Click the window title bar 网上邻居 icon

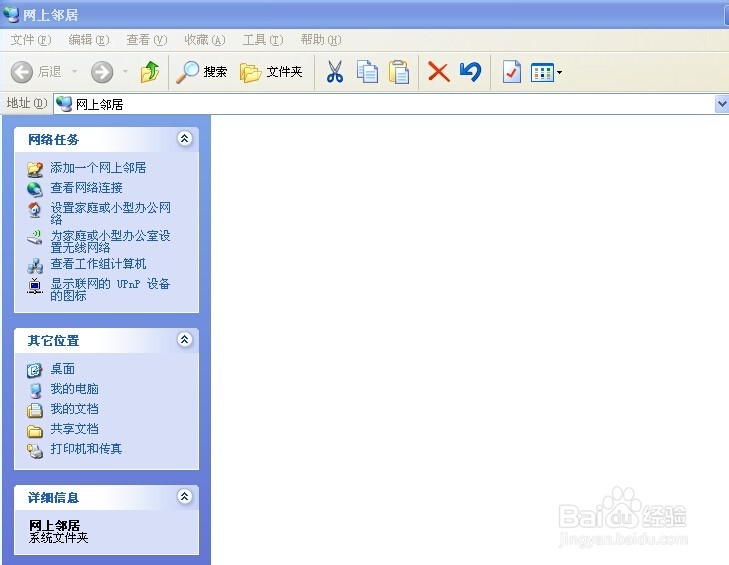[11, 14]
